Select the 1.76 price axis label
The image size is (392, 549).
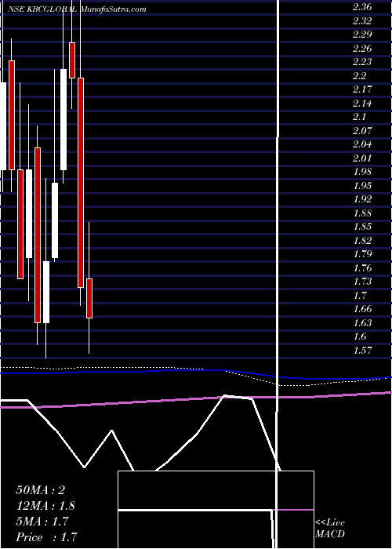362,268
